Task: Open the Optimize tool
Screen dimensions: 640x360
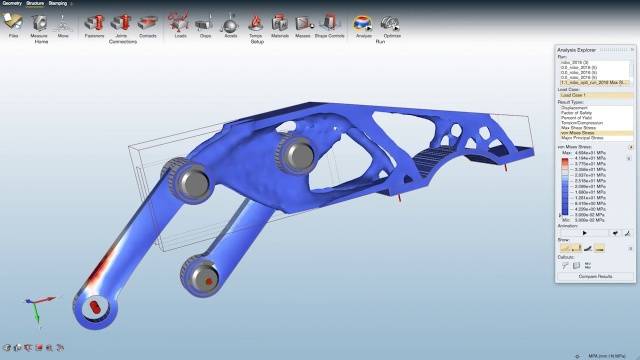Action: click(391, 23)
